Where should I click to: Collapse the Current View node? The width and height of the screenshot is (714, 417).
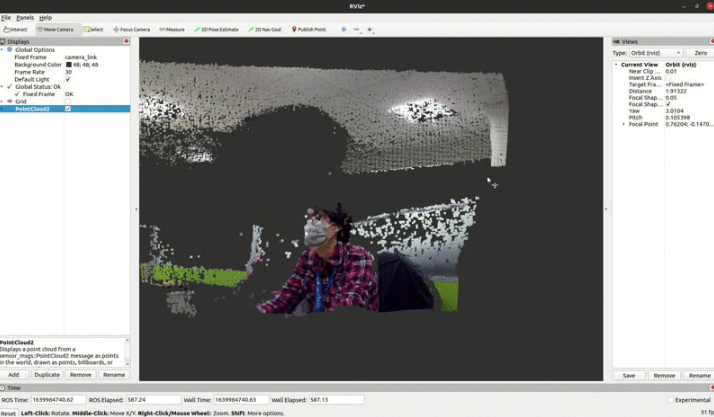point(616,65)
